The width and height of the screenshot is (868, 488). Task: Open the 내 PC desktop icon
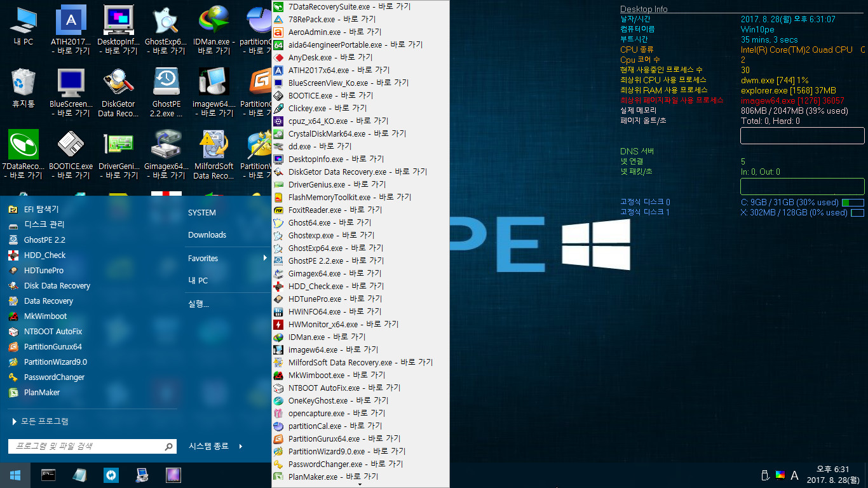[x=24, y=27]
